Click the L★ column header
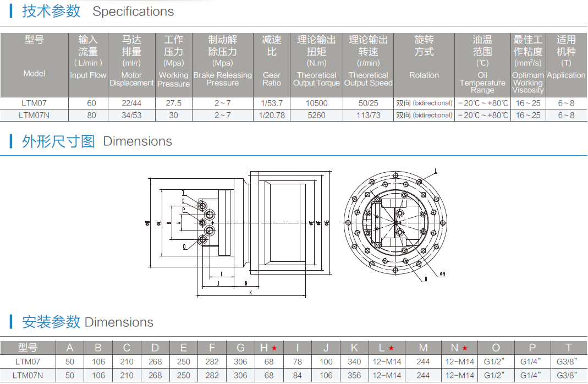The image size is (588, 384). [x=387, y=348]
